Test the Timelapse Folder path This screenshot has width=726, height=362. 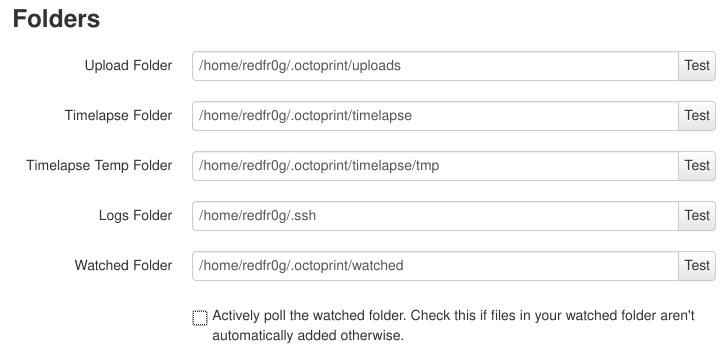tap(697, 116)
